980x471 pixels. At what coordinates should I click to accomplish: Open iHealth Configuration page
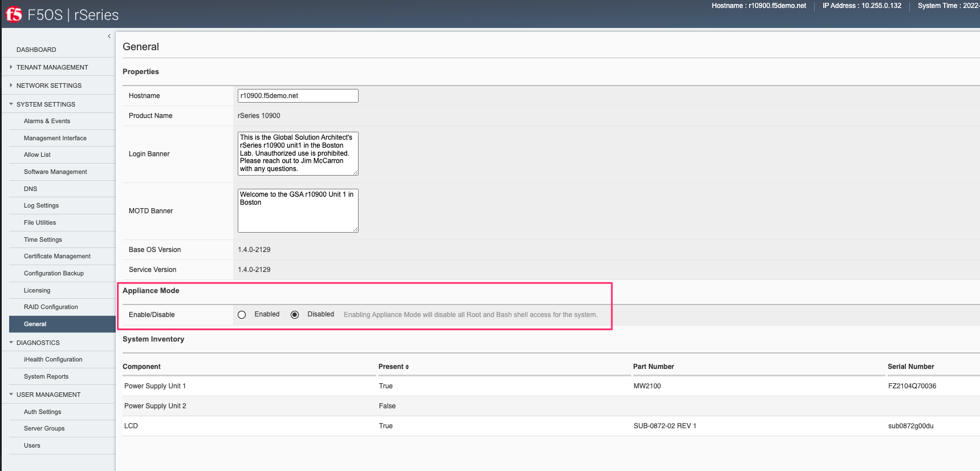(x=53, y=359)
